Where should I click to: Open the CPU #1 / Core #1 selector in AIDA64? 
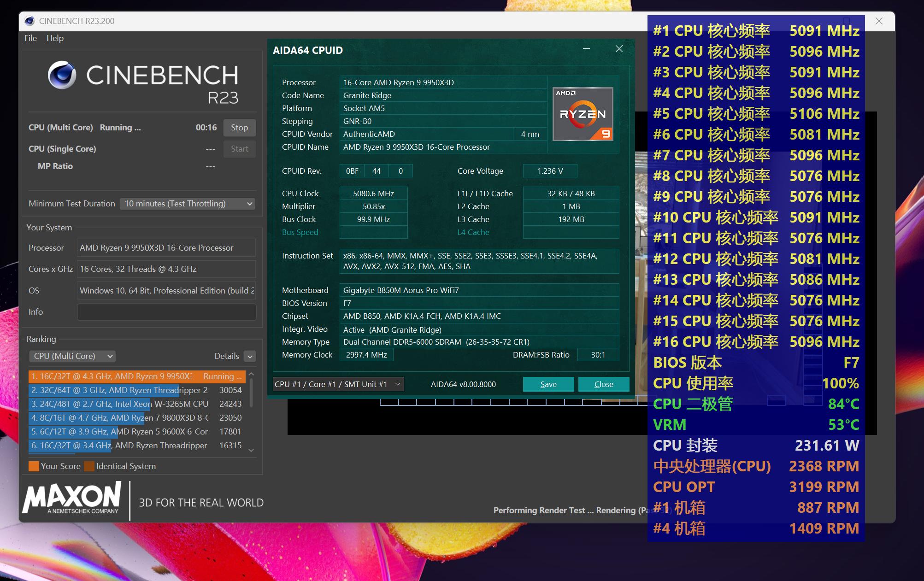337,384
